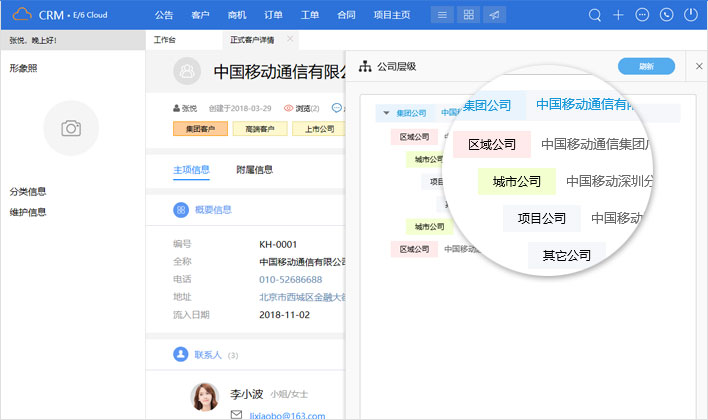This screenshot has width=708, height=420.
Task: Close the 公司层级 panel
Action: coord(699,66)
